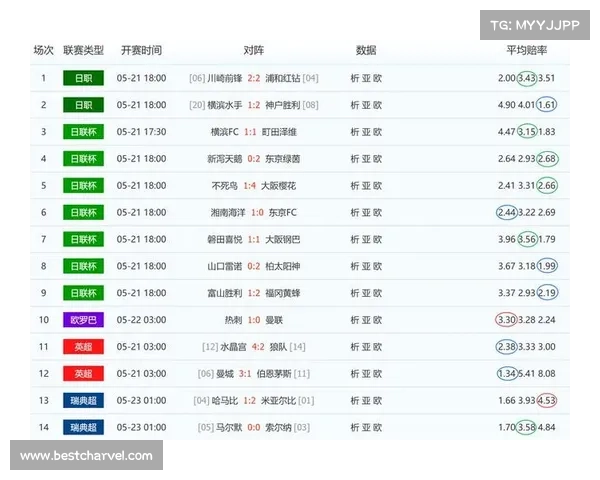Click the 平均赔率 column header

coord(527,50)
